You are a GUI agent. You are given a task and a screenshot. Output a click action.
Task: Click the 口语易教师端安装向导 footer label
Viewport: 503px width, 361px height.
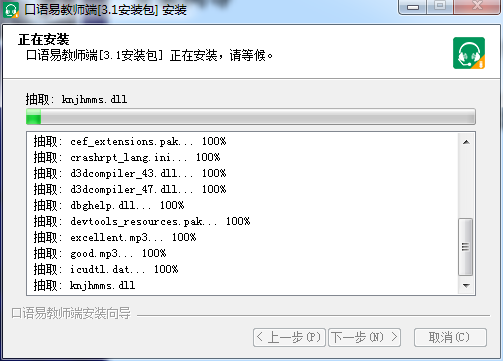pos(71,313)
